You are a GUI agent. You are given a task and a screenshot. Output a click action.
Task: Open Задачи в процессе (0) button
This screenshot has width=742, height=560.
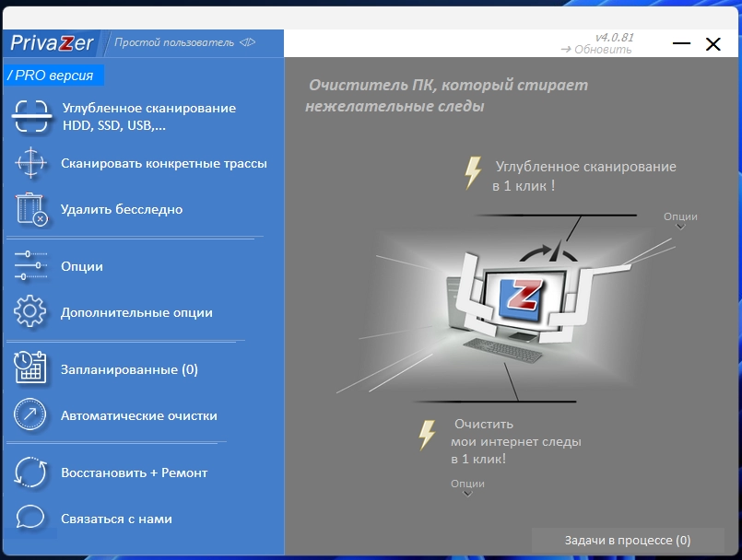pos(628,540)
